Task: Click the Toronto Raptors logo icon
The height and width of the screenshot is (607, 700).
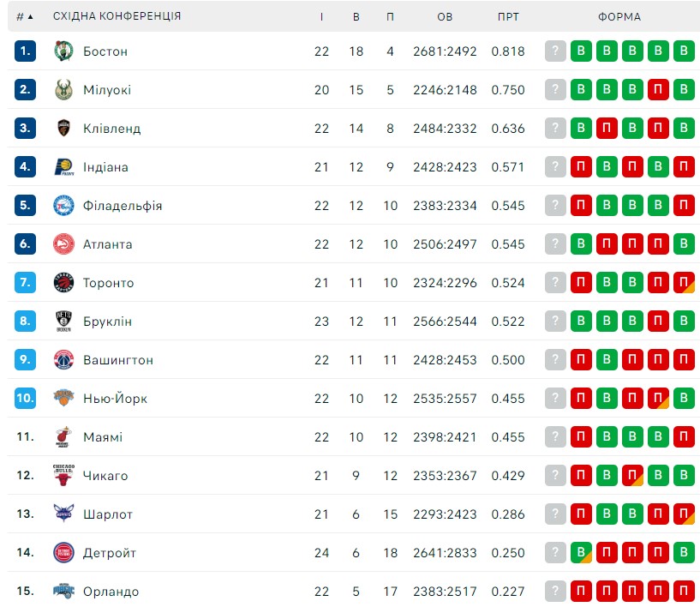Action: [63, 283]
